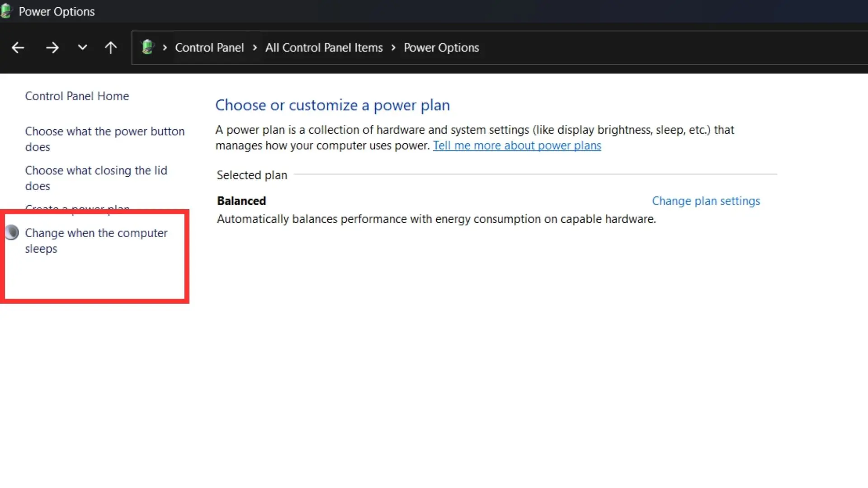Open Choose what the power button does
Image resolution: width=868 pixels, height=488 pixels.
click(104, 131)
